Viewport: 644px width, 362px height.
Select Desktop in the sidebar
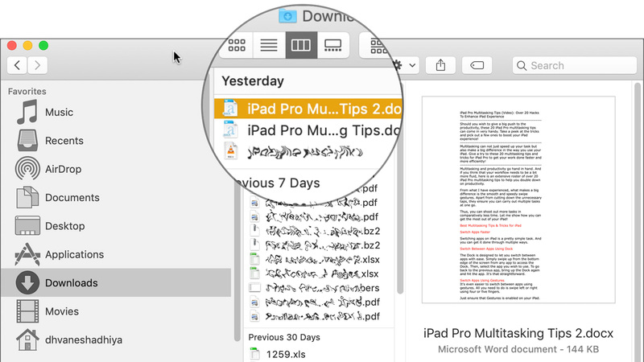[64, 226]
